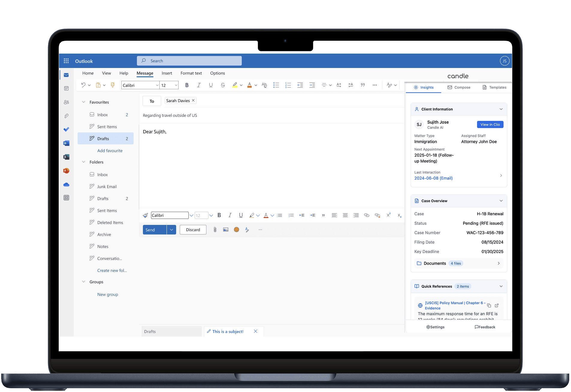This screenshot has width=571, height=392.
Task: Collapse the Groups section
Action: tap(84, 282)
